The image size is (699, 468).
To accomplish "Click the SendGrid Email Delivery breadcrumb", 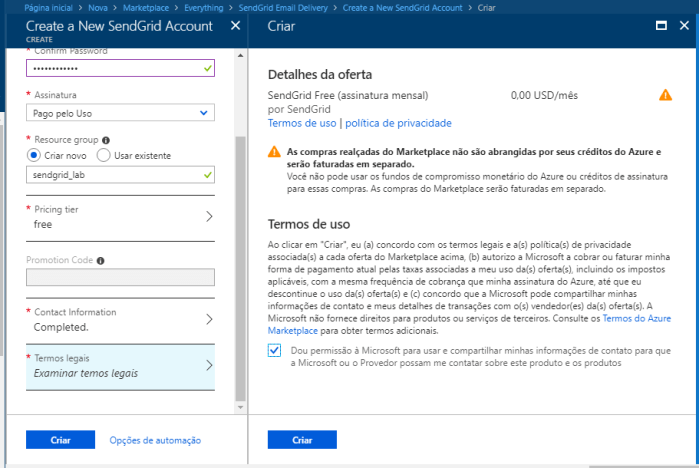I will (x=285, y=7).
